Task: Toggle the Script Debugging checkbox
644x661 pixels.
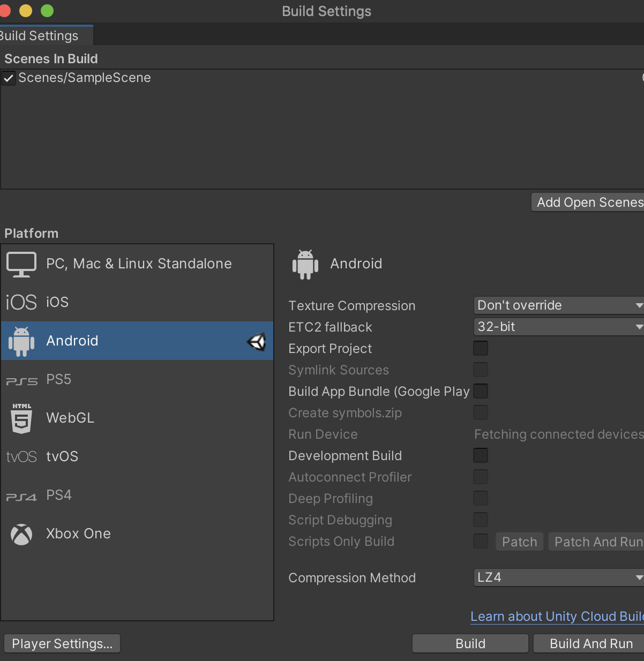Action: pyautogui.click(x=481, y=520)
